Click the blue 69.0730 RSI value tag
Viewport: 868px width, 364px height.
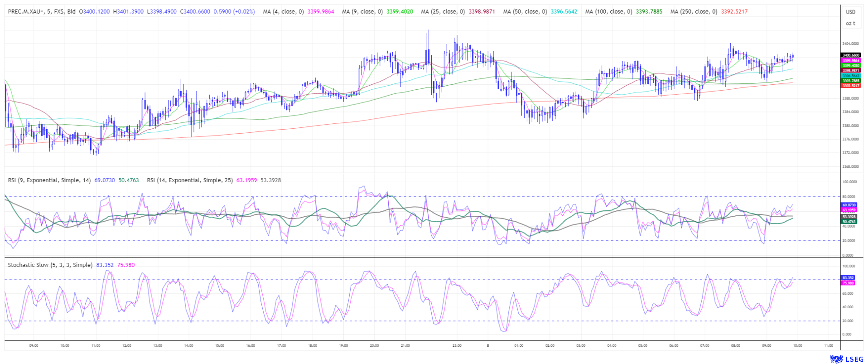[x=849, y=205]
